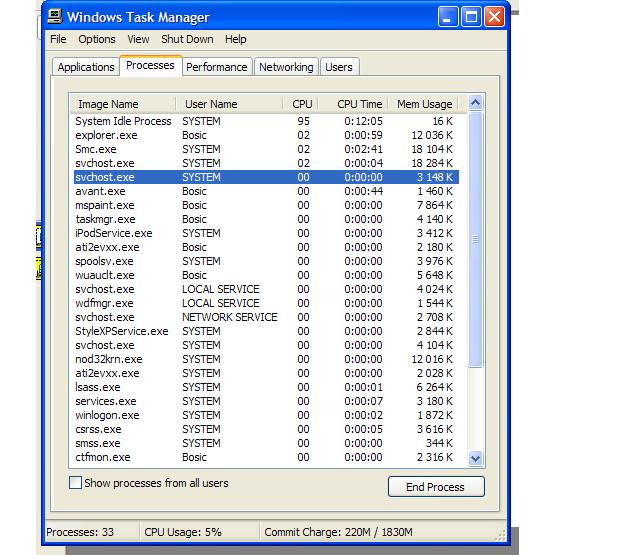640x555 pixels.
Task: Sort by Mem Usage column header
Action: tap(423, 104)
